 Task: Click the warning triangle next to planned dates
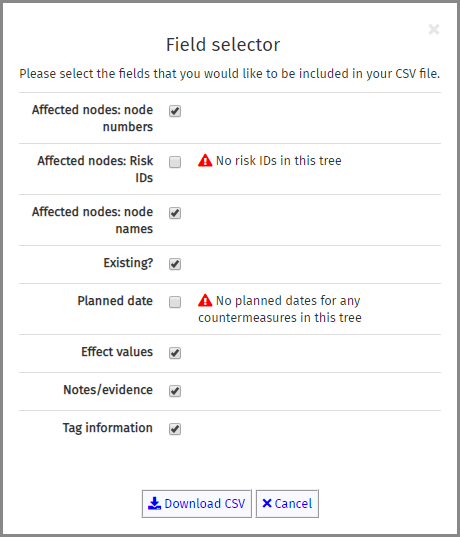coord(205,300)
